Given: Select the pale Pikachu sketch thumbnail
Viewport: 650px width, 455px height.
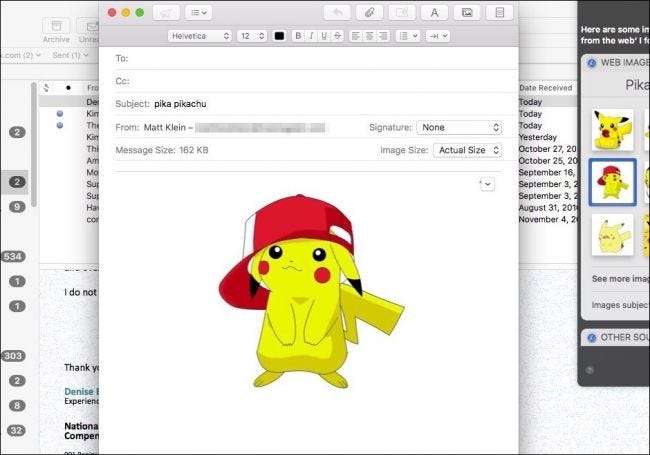Looking at the screenshot, I should tap(612, 235).
